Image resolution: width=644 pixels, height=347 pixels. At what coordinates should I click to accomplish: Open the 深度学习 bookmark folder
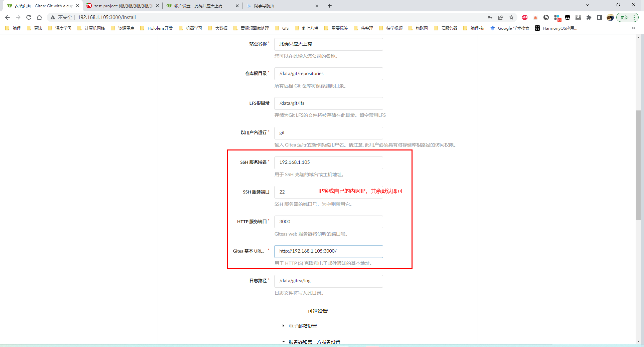[x=60, y=28]
